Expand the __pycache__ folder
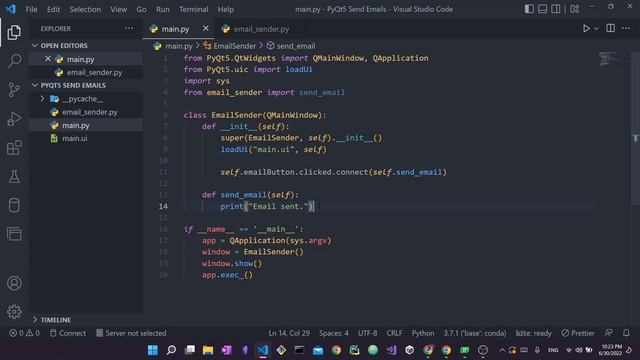640x360 pixels. click(x=42, y=99)
